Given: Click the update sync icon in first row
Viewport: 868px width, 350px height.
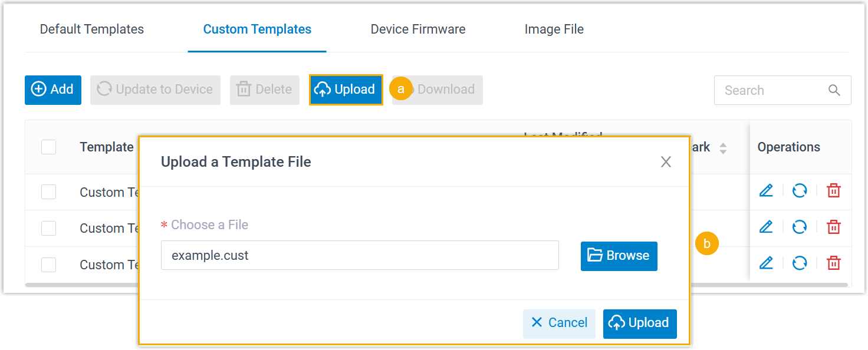Looking at the screenshot, I should [800, 191].
